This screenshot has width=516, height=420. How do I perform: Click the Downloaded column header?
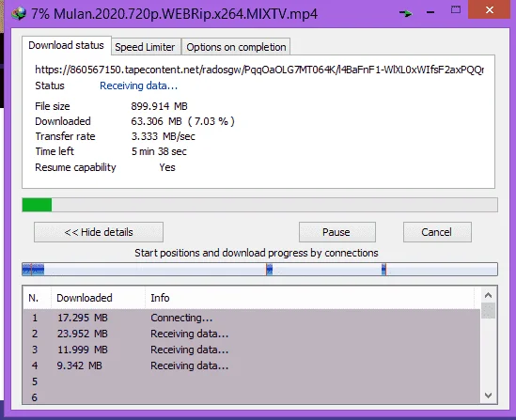point(98,298)
